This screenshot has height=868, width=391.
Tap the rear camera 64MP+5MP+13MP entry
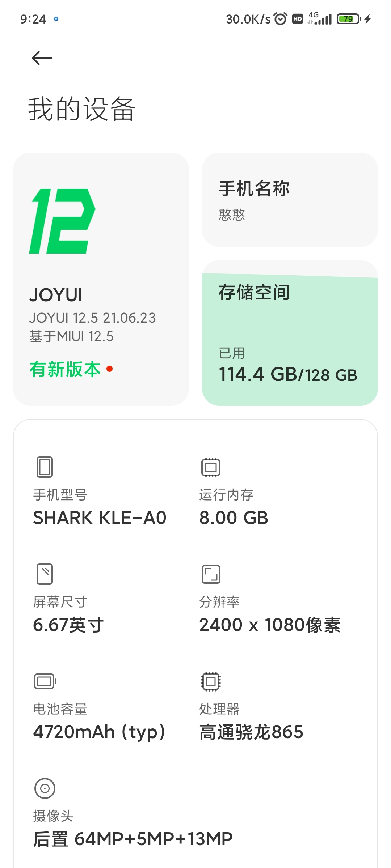(133, 839)
